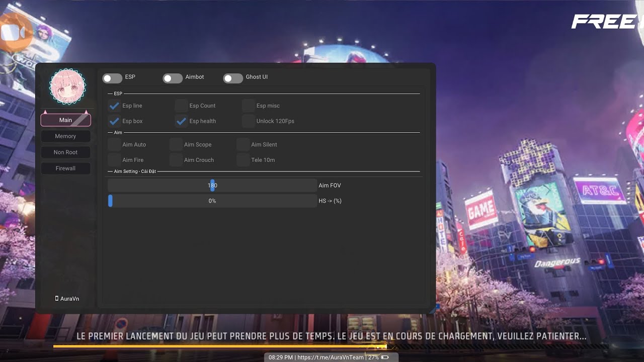Image resolution: width=644 pixels, height=362 pixels.
Task: Click the pink-haired anime avatar icon
Action: click(67, 86)
